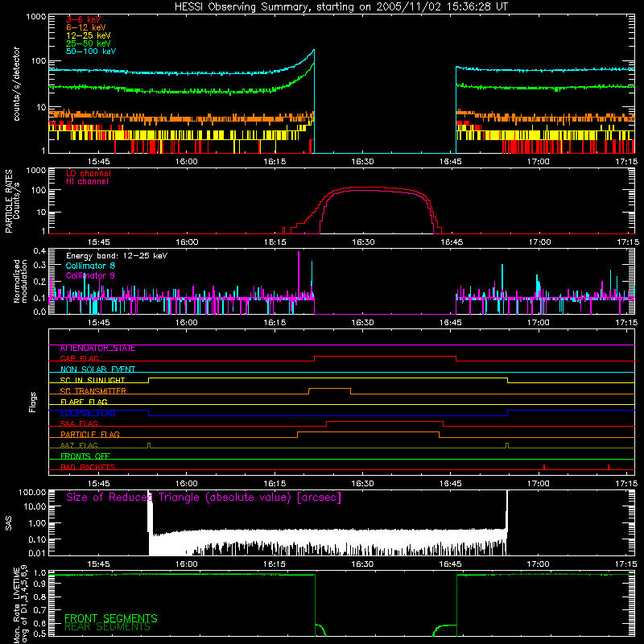Click the 17:00 tick label under SAS plot
Image resolution: width=644 pixels, height=644 pixels.
pyautogui.click(x=539, y=564)
